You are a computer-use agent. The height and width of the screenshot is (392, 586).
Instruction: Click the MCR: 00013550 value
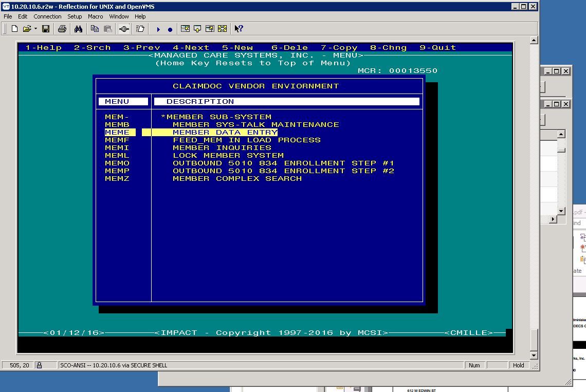(x=397, y=70)
